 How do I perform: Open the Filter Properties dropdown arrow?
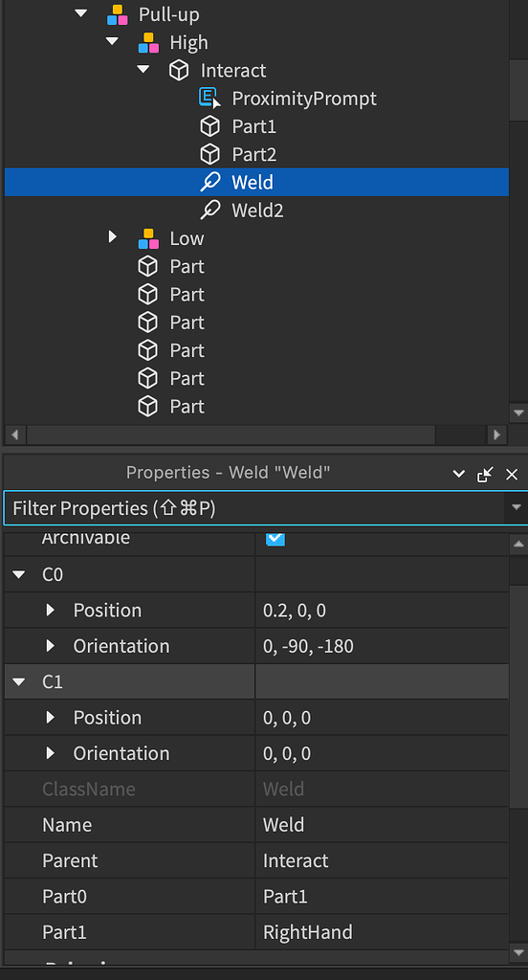(517, 507)
